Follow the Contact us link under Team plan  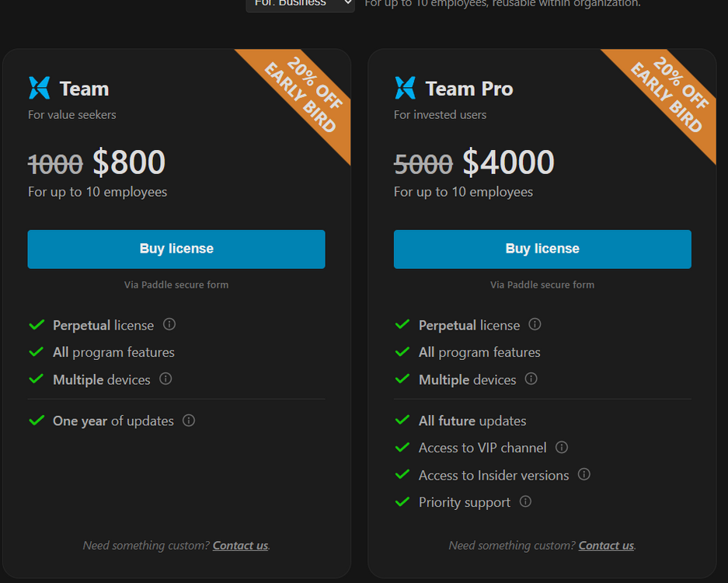coord(240,546)
